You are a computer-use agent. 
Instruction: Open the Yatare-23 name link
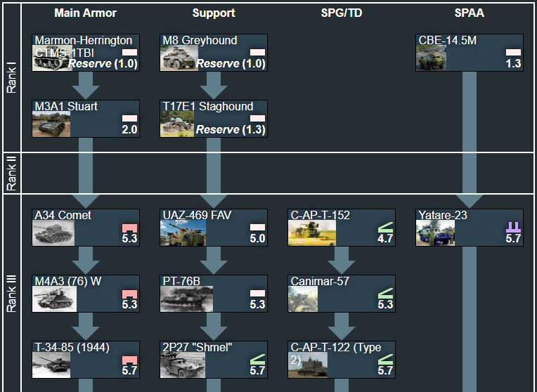[443, 216]
